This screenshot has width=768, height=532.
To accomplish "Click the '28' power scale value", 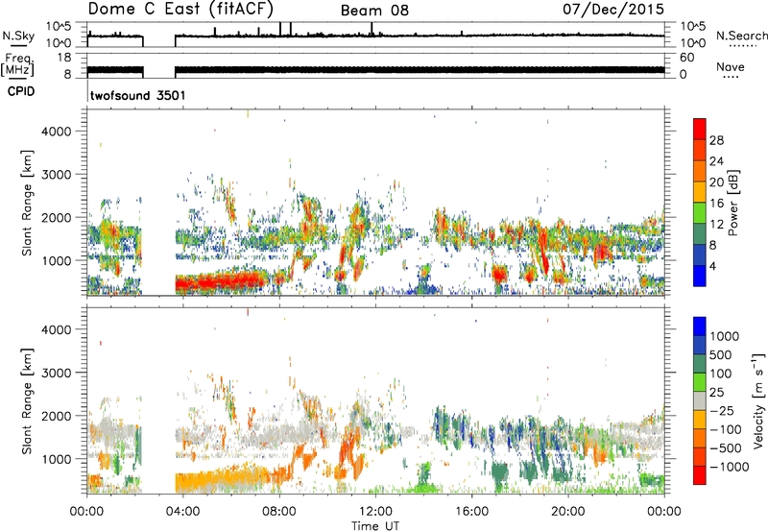I will pyautogui.click(x=716, y=140).
